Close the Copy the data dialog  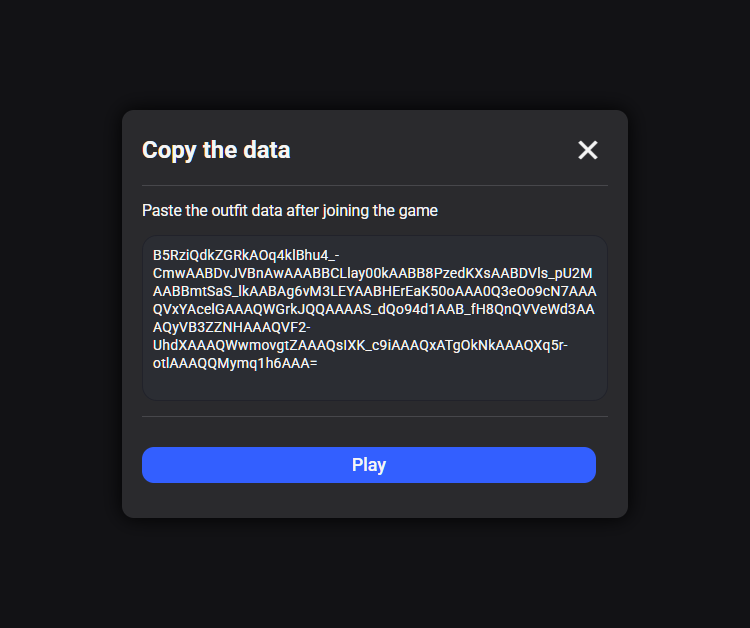587,150
